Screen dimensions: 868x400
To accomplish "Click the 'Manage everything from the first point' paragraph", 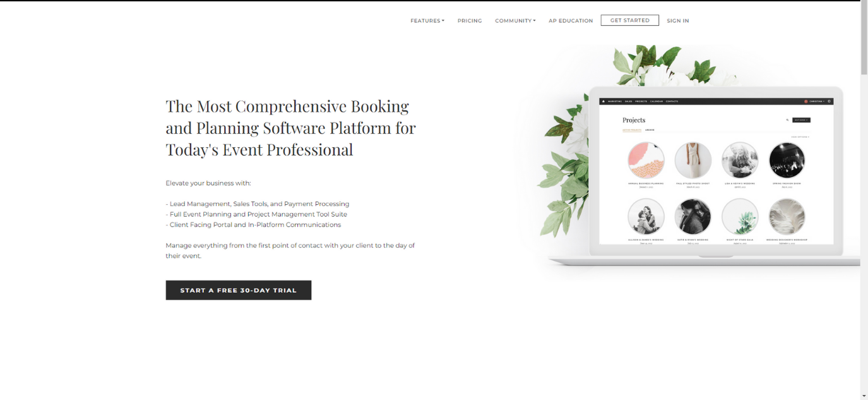I will click(x=290, y=250).
